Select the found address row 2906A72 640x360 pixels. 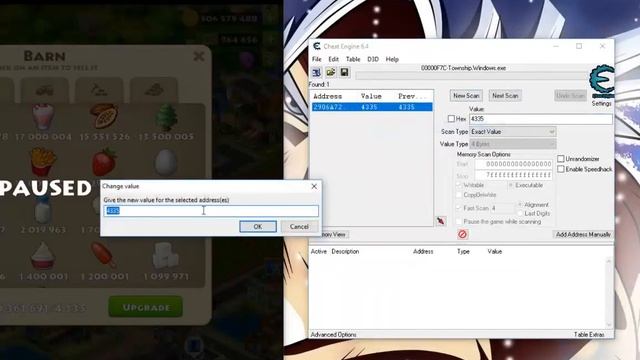(x=372, y=107)
